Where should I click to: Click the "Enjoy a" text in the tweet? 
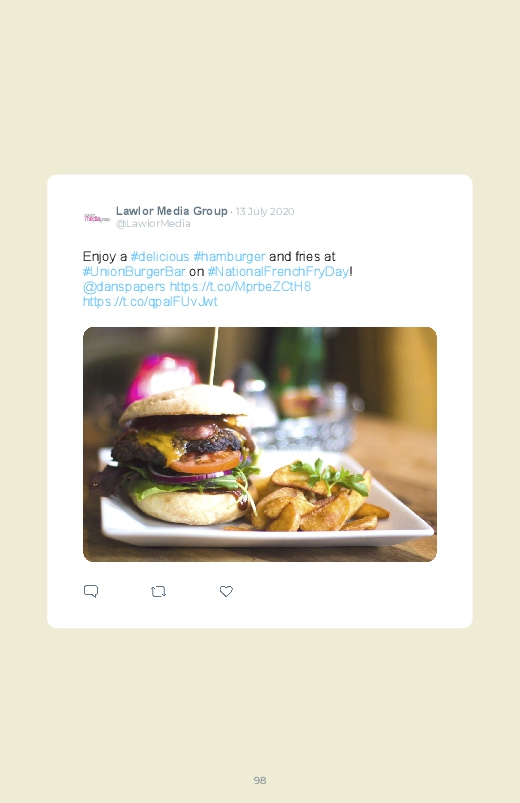(x=105, y=257)
